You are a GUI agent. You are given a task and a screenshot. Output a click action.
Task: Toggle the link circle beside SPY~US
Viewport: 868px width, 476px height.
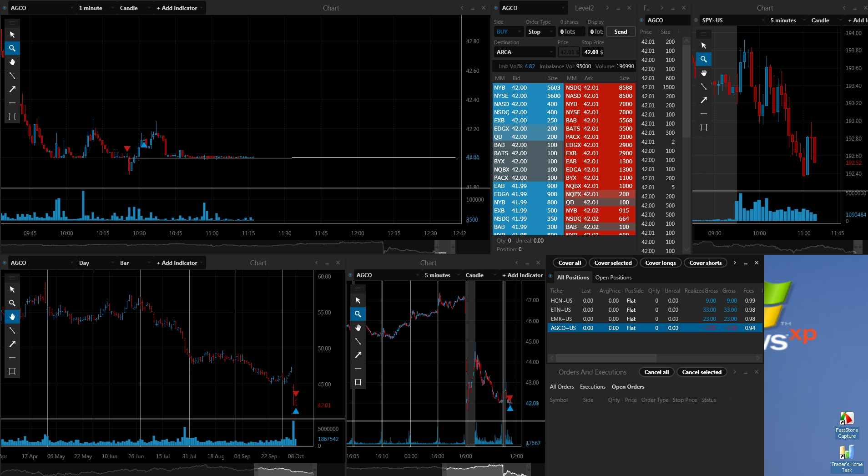pyautogui.click(x=696, y=20)
